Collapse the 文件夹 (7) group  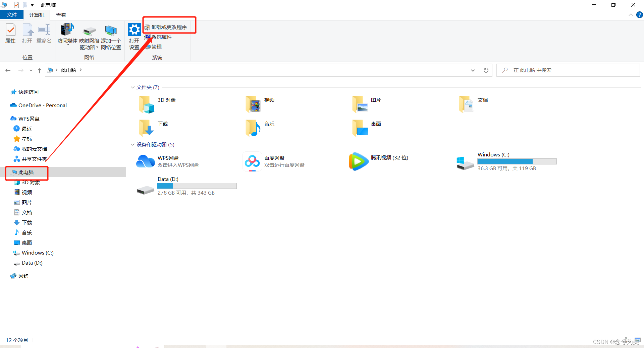(132, 87)
